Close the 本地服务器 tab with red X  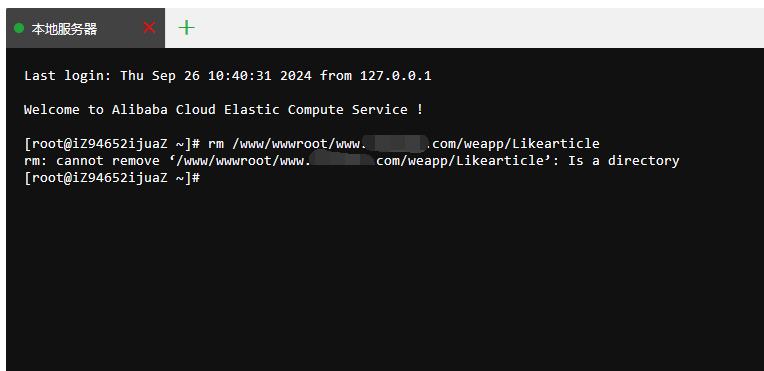pos(149,28)
